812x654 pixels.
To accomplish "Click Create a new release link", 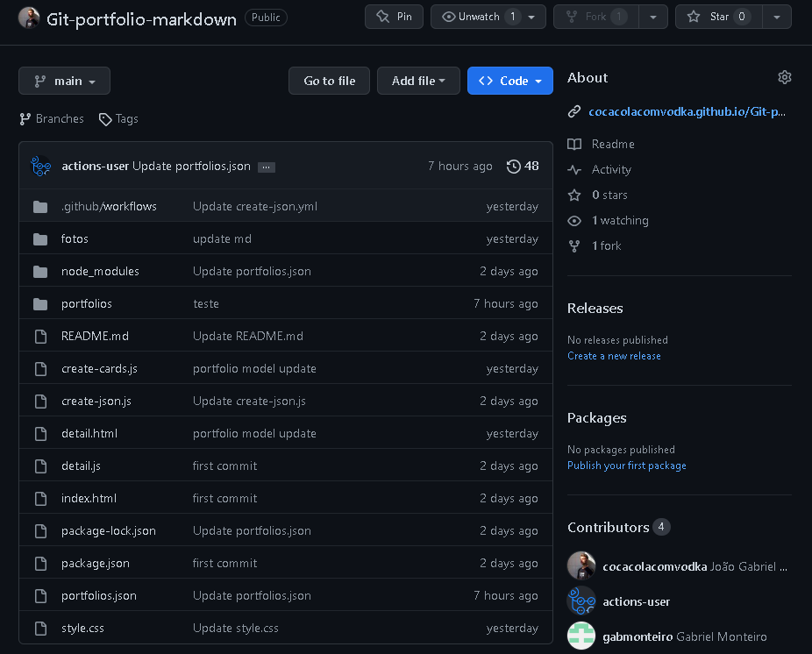I will (614, 356).
